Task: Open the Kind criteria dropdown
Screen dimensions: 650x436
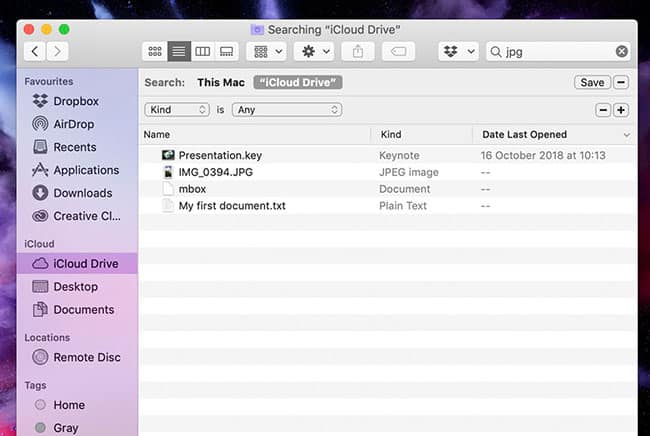Action: (177, 110)
